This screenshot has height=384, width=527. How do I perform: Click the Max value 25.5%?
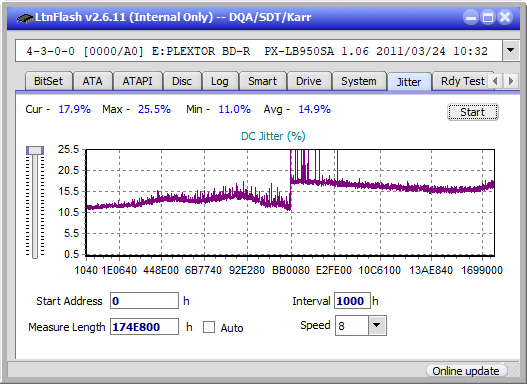pyautogui.click(x=154, y=109)
